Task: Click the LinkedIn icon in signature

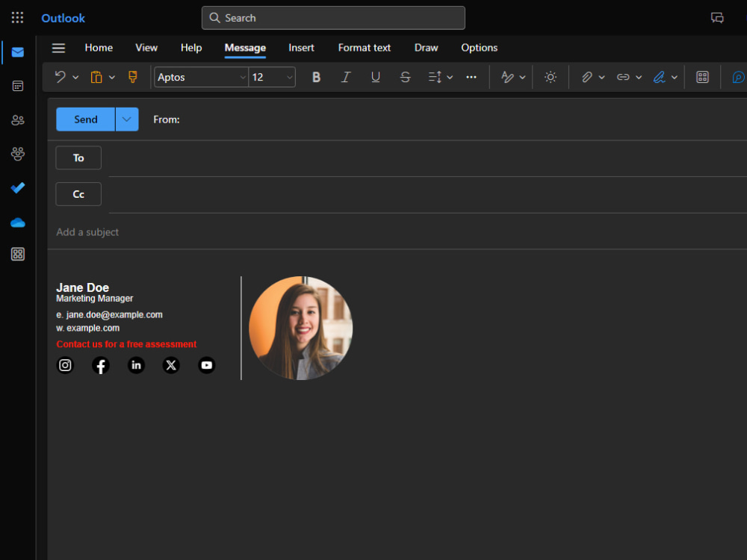Action: tap(136, 365)
